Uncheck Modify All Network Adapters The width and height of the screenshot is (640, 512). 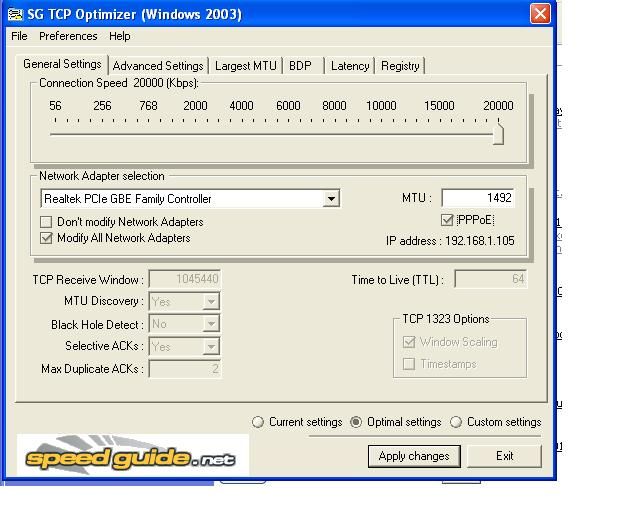point(46,238)
